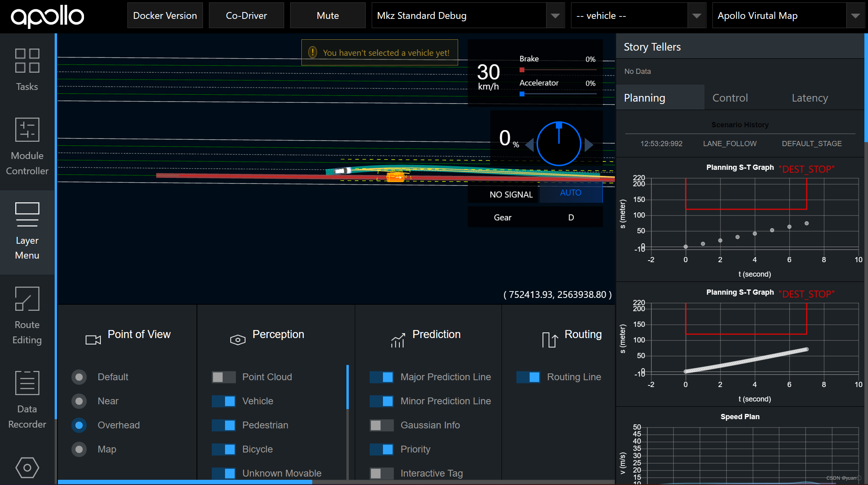Turn on Gaussian Info toggle

(381, 425)
